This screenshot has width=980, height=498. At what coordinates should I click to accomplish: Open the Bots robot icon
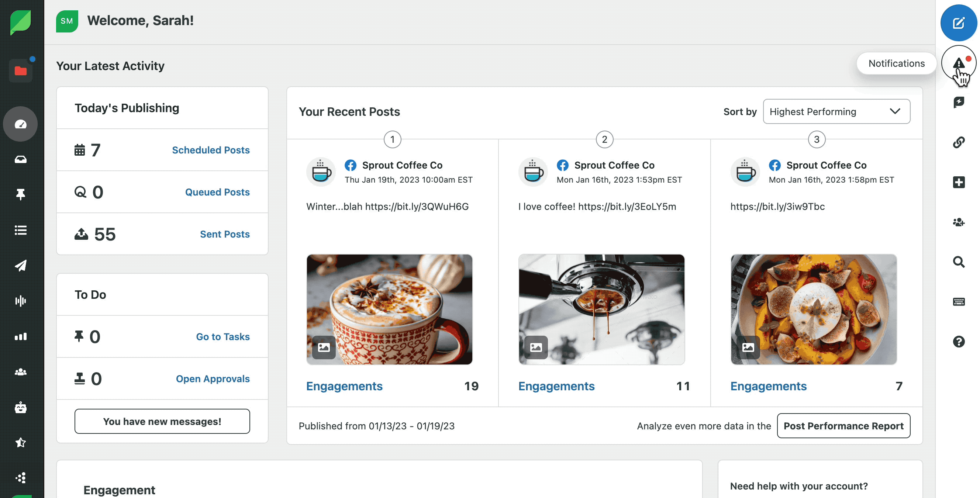(21, 407)
